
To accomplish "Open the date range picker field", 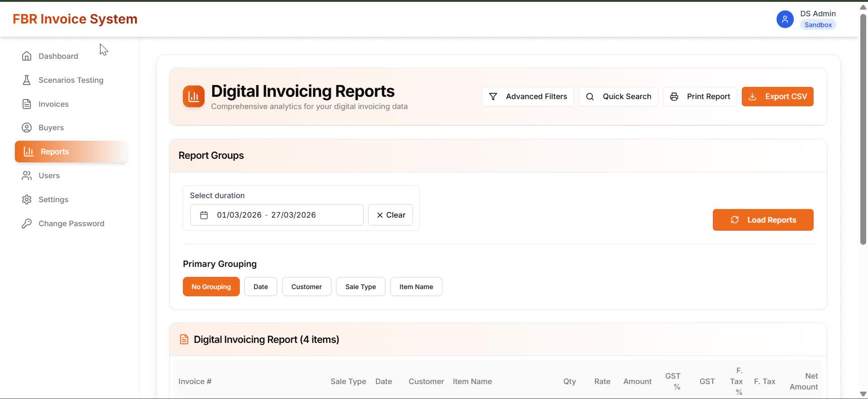I will coord(277,215).
